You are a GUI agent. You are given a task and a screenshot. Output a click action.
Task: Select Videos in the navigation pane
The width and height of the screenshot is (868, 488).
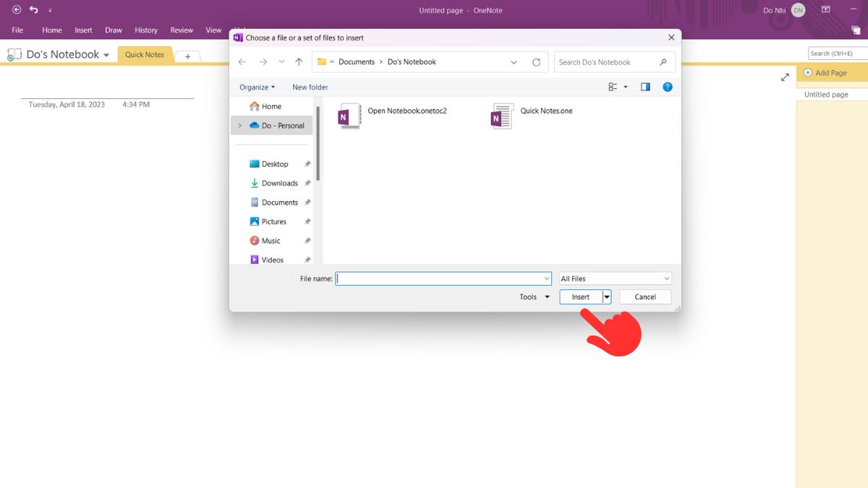point(273,260)
